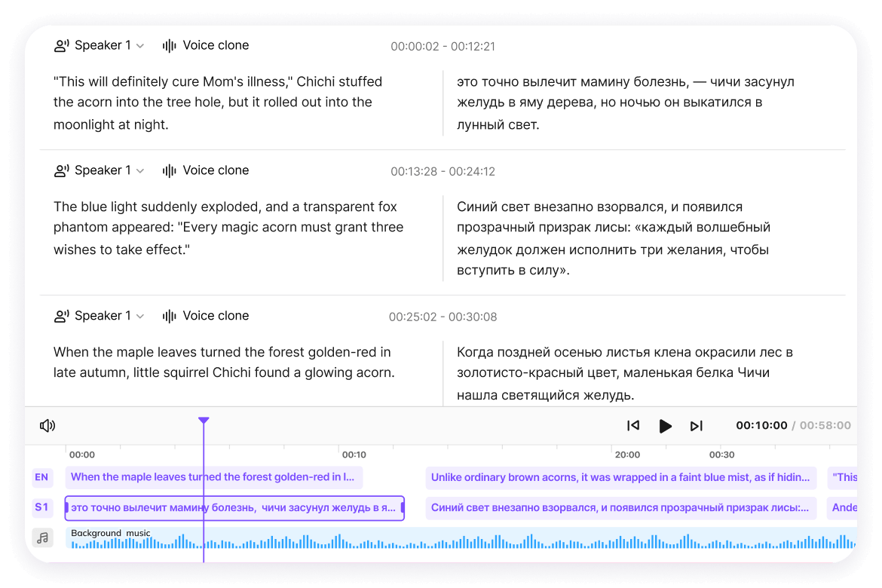This screenshot has height=588, width=882.
Task: Select the 'When the maple leaves' EN clip
Action: pyautogui.click(x=213, y=477)
